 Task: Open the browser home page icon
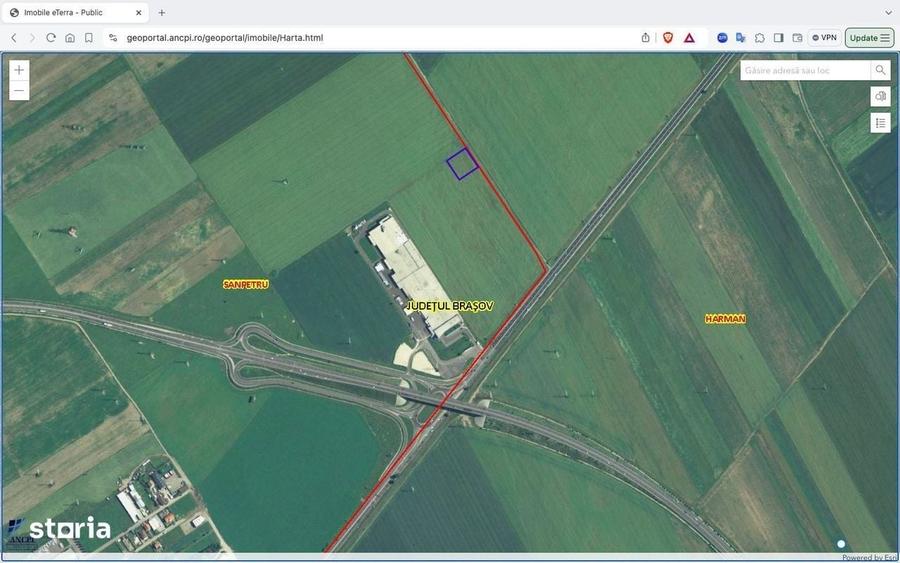pos(69,38)
